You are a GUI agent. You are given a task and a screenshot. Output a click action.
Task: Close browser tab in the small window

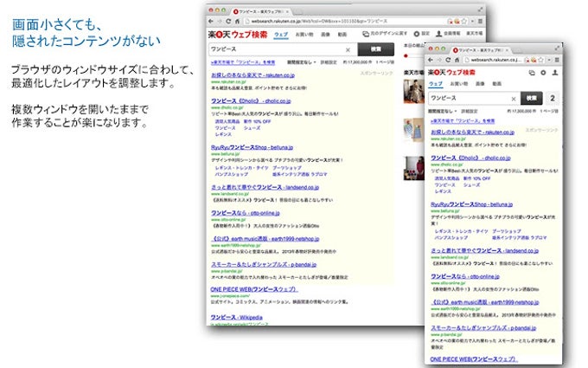point(507,50)
